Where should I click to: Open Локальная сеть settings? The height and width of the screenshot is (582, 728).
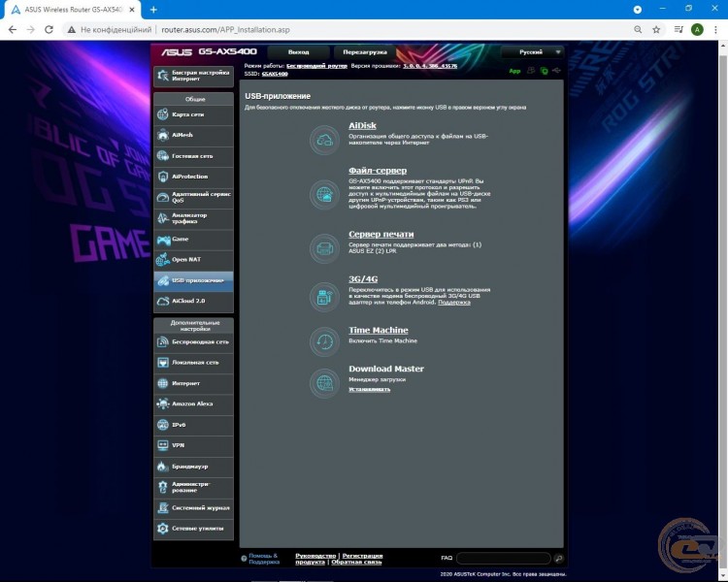(193, 363)
